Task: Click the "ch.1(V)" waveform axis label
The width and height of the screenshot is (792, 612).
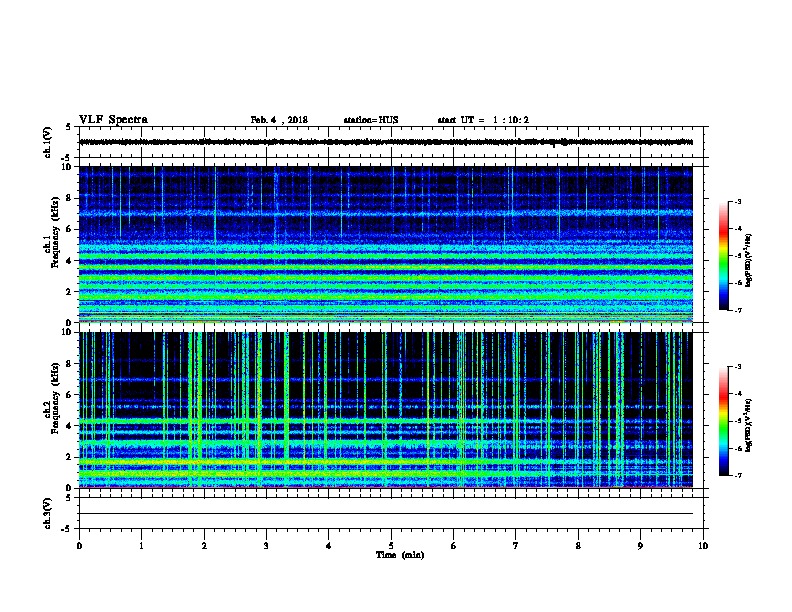Action: click(x=48, y=142)
